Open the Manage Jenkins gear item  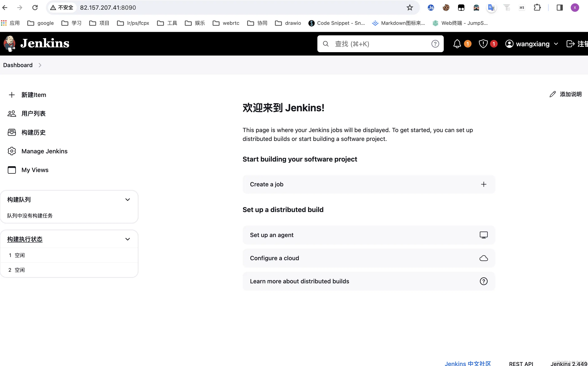click(37, 151)
